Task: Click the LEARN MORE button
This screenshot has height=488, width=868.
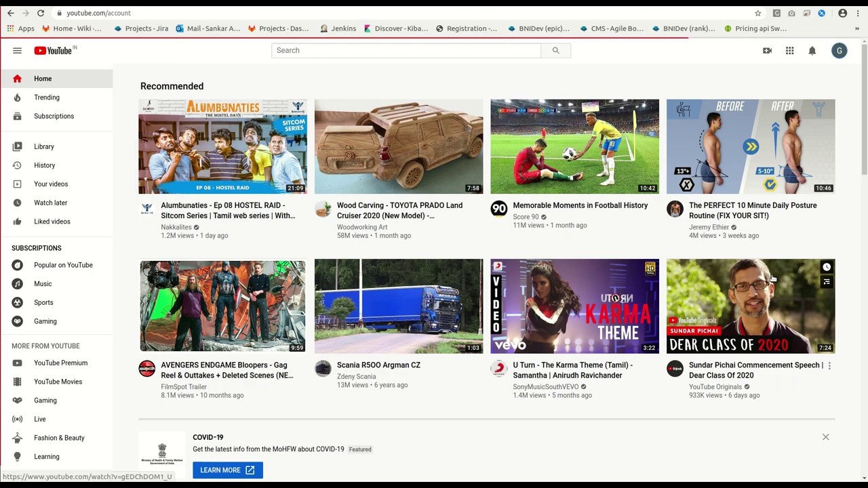Action: (x=227, y=470)
